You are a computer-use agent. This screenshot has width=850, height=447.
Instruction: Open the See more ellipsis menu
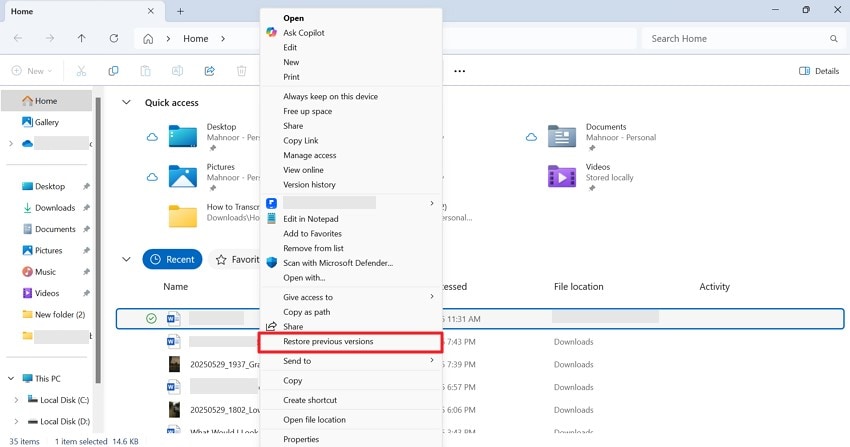coord(460,71)
